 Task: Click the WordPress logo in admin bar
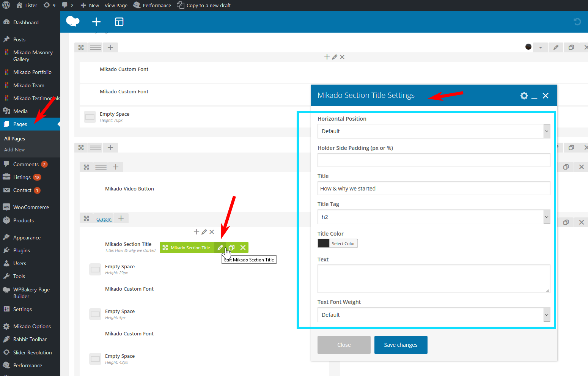(x=6, y=5)
